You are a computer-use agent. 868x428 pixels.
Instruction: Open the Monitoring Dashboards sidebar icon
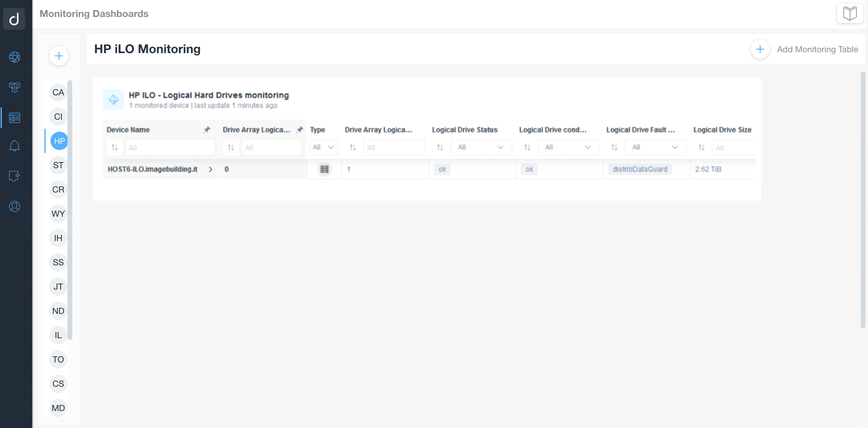coord(15,117)
